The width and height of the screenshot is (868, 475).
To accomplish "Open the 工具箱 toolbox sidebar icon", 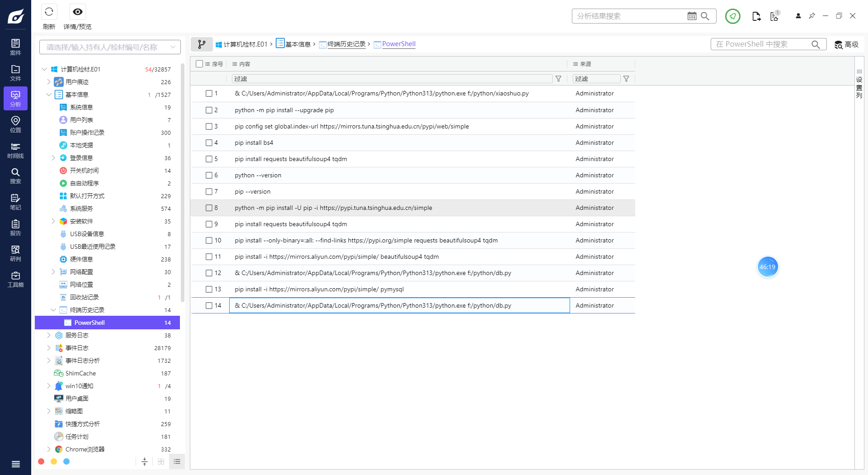I will (15, 279).
